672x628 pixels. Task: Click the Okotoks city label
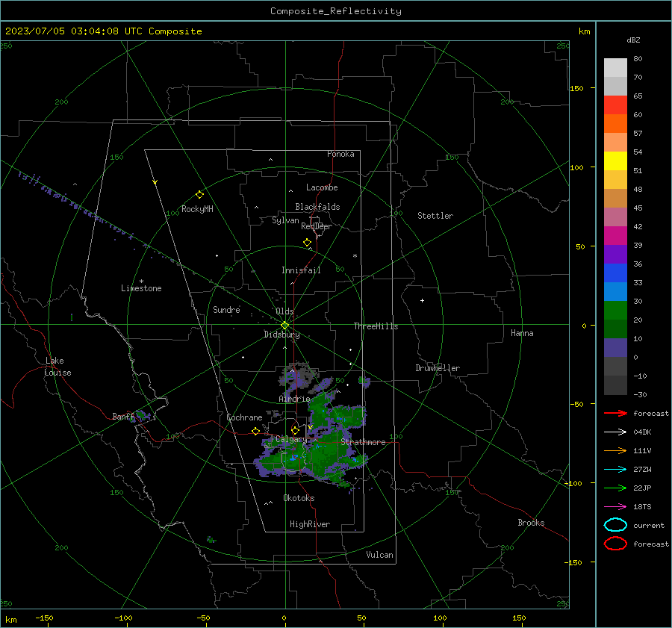coord(299,498)
